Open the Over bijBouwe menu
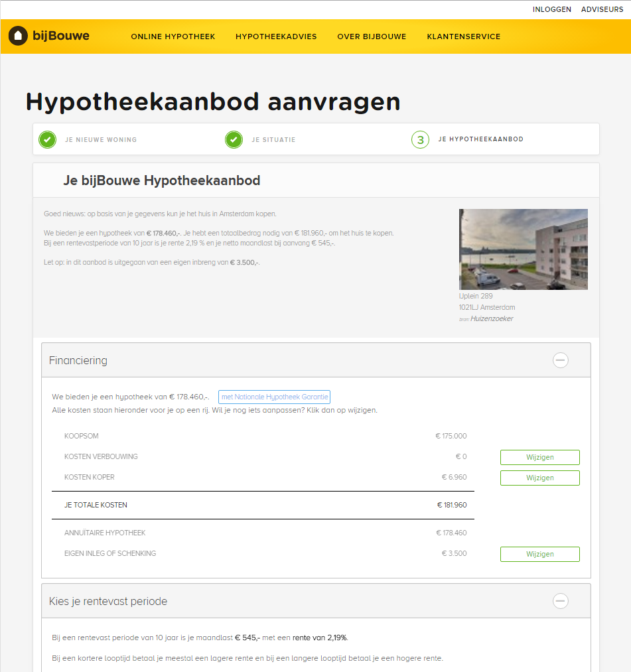631x672 pixels. pyautogui.click(x=372, y=37)
